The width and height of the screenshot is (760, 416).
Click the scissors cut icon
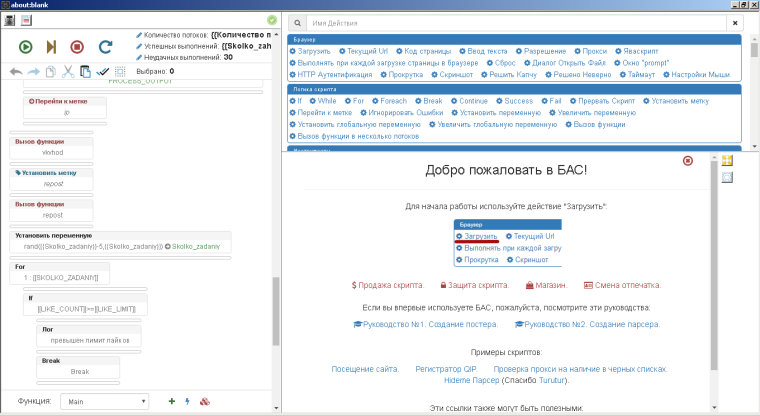67,71
